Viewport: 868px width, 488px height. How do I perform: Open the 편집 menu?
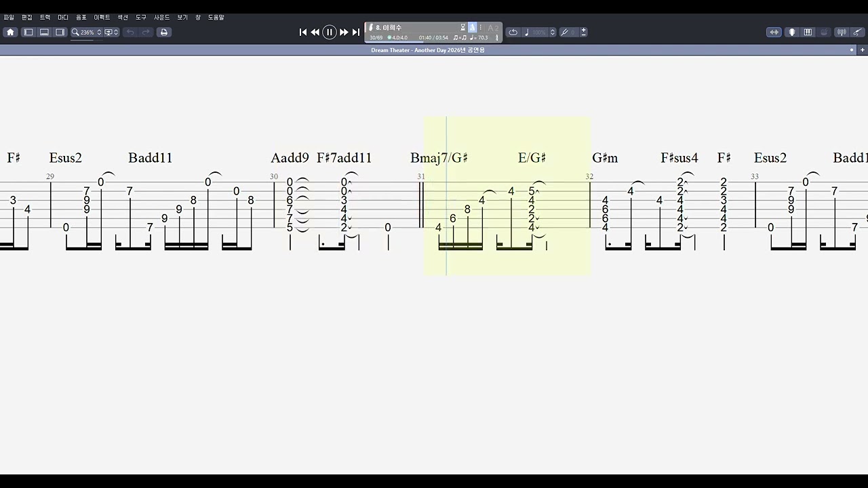point(27,17)
